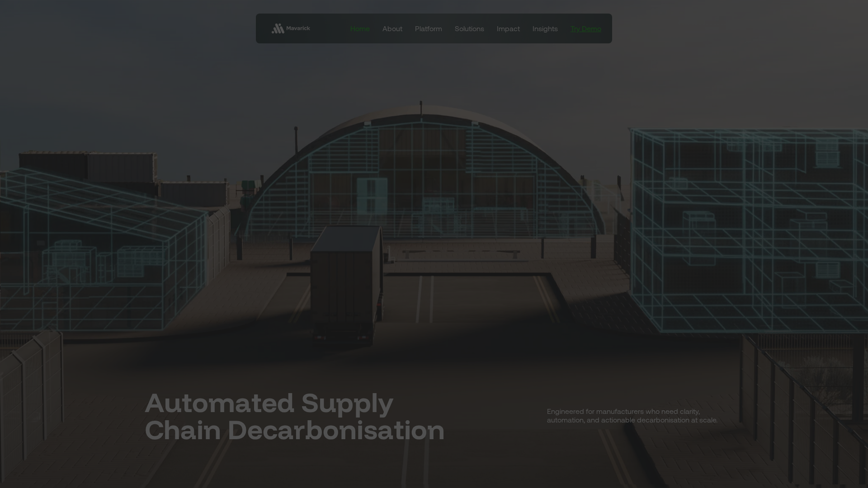Click the 'Automated Supply' headline line
Screen dimensions: 868x488
pyautogui.click(x=269, y=403)
